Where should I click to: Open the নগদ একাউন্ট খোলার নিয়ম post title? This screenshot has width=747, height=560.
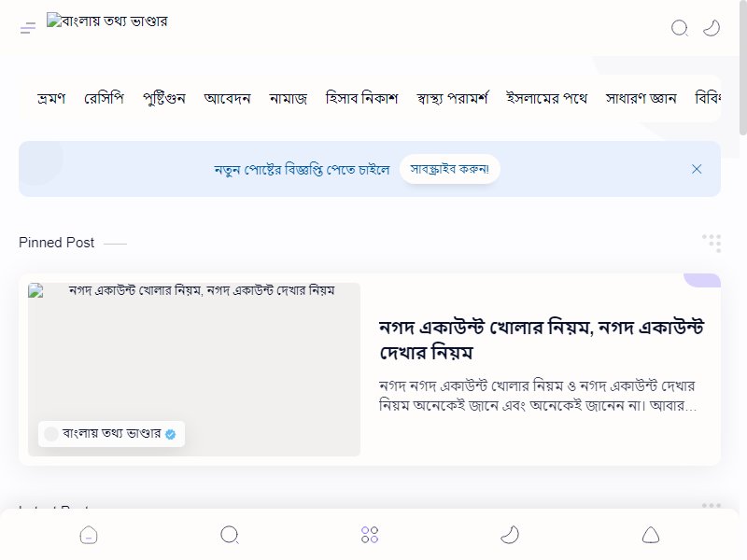click(x=542, y=340)
